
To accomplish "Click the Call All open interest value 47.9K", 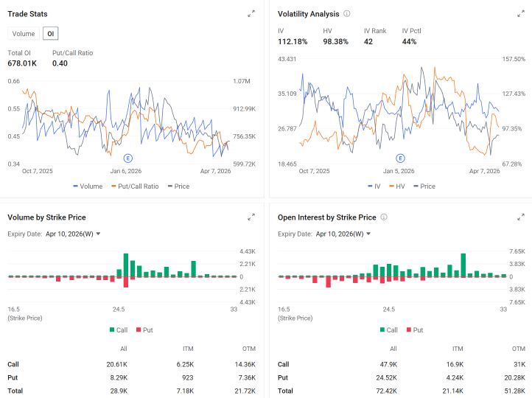I will coord(388,364).
